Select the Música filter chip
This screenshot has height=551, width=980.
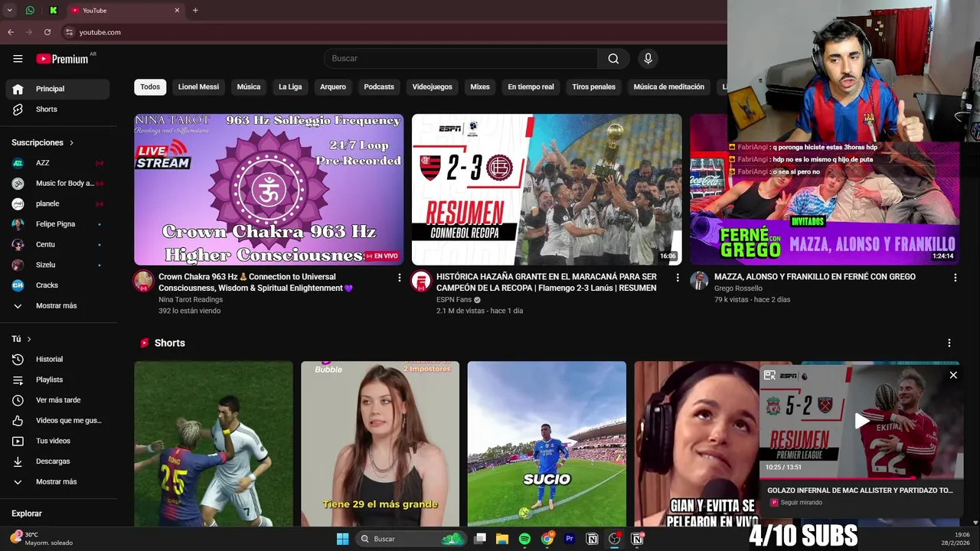click(x=248, y=86)
